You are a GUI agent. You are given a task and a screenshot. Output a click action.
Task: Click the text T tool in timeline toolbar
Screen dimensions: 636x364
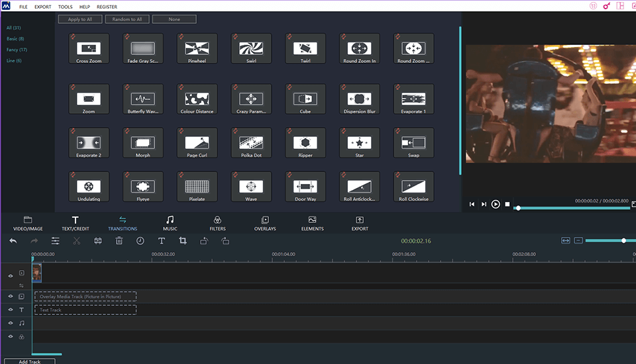tap(162, 241)
